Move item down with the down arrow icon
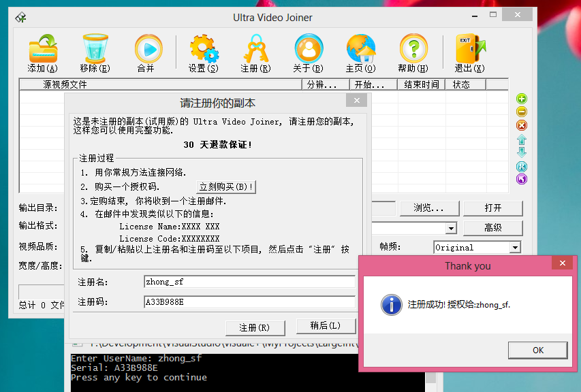The image size is (581, 392). tap(522, 152)
